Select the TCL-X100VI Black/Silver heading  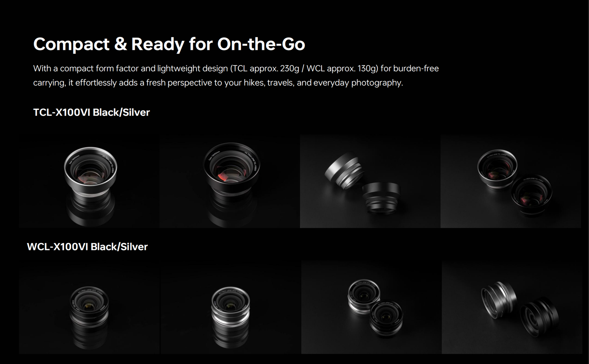point(91,112)
